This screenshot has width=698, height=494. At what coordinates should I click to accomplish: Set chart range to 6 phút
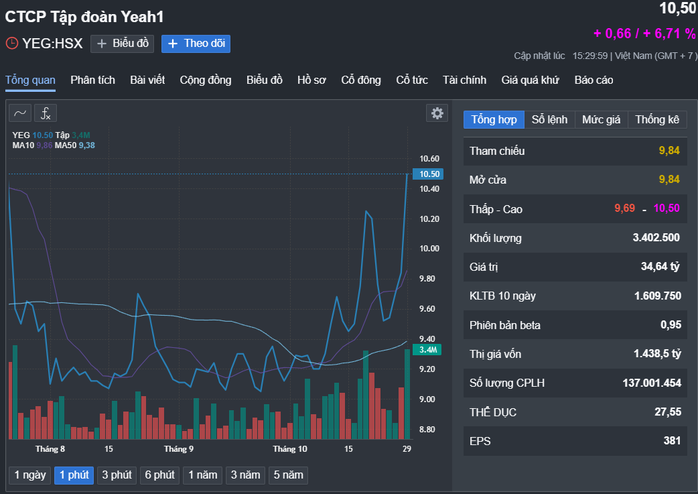point(159,475)
